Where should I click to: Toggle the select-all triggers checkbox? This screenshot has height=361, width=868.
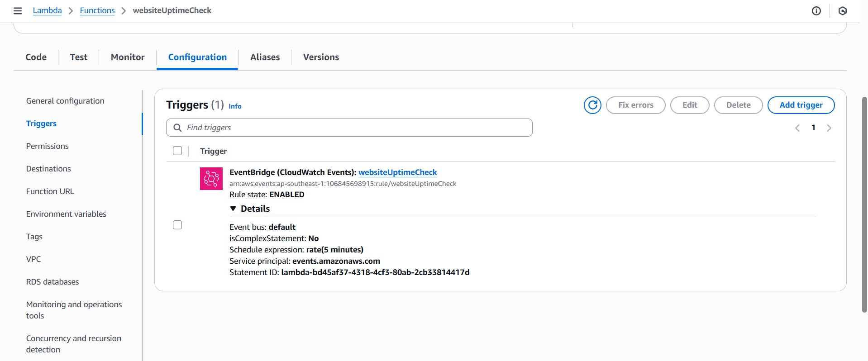coord(177,151)
